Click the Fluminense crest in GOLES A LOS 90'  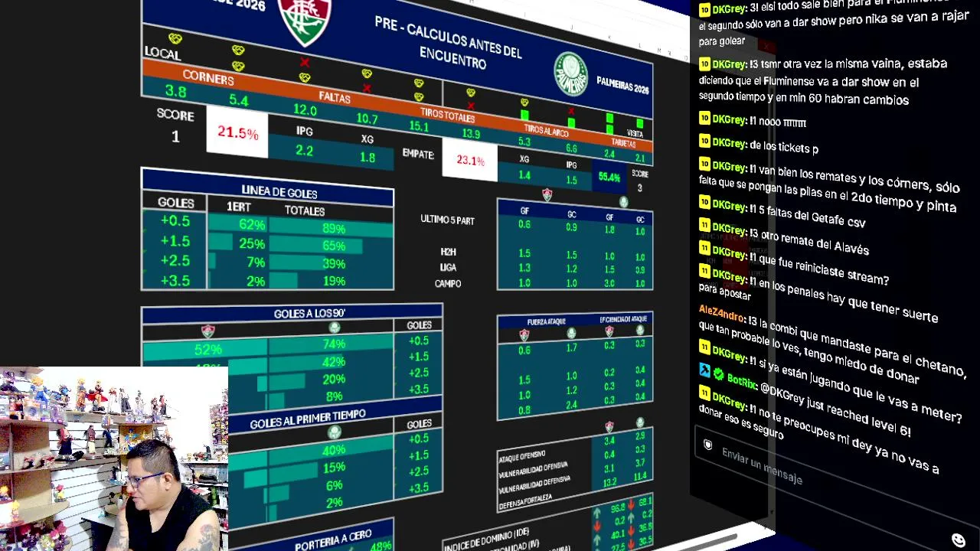[207, 331]
